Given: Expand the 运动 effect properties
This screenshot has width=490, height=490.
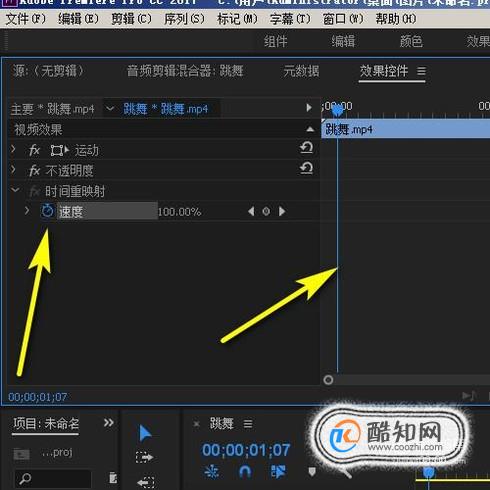Looking at the screenshot, I should (13, 149).
